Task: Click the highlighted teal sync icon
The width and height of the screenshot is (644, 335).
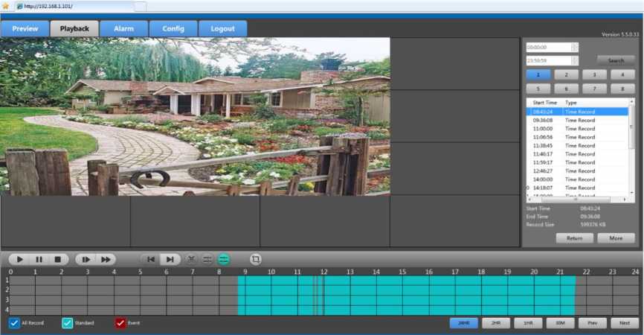Action: 224,260
